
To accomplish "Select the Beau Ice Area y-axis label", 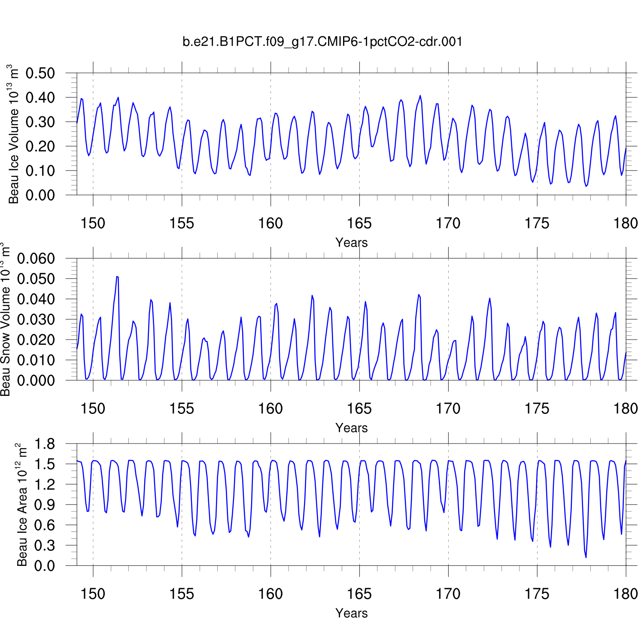I will (x=22, y=505).
